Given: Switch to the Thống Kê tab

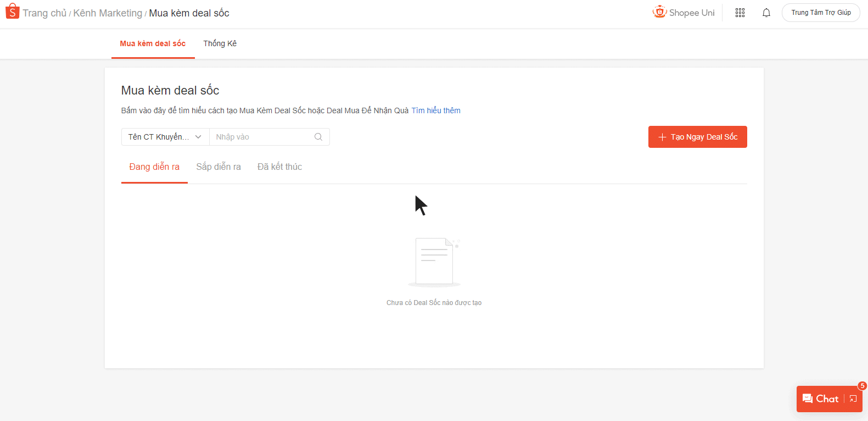Looking at the screenshot, I should tap(220, 43).
